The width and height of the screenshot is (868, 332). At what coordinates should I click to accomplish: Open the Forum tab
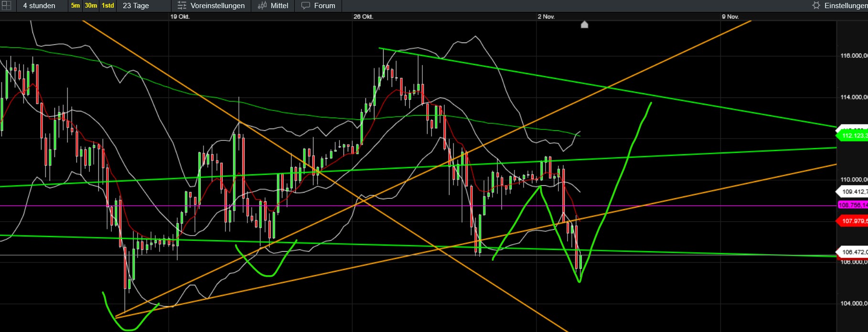pos(324,6)
